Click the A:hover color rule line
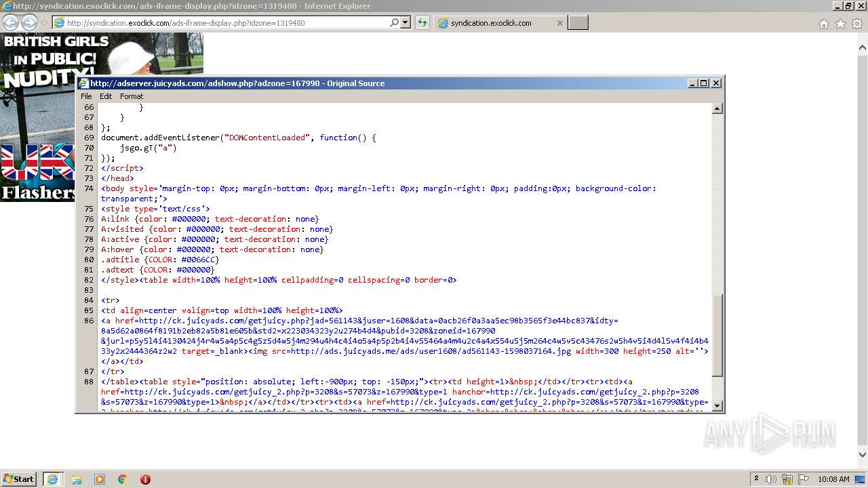Image resolution: width=868 pixels, height=488 pixels. (212, 249)
